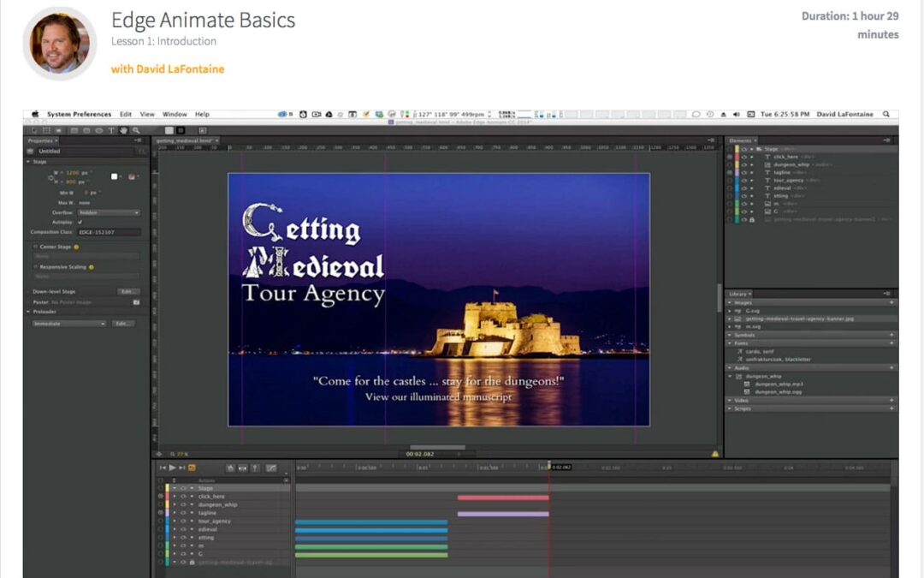This screenshot has height=578, width=924.
Task: Switch to the getting_medieval.html document tab
Action: (x=184, y=140)
